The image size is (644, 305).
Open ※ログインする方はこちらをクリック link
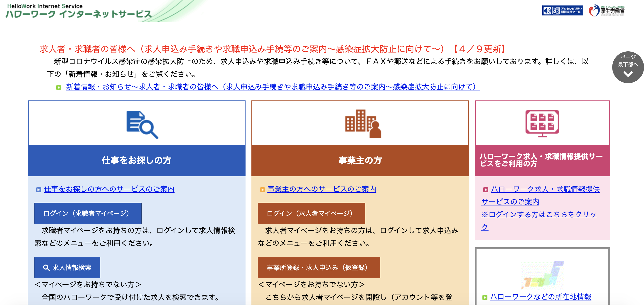click(x=539, y=221)
